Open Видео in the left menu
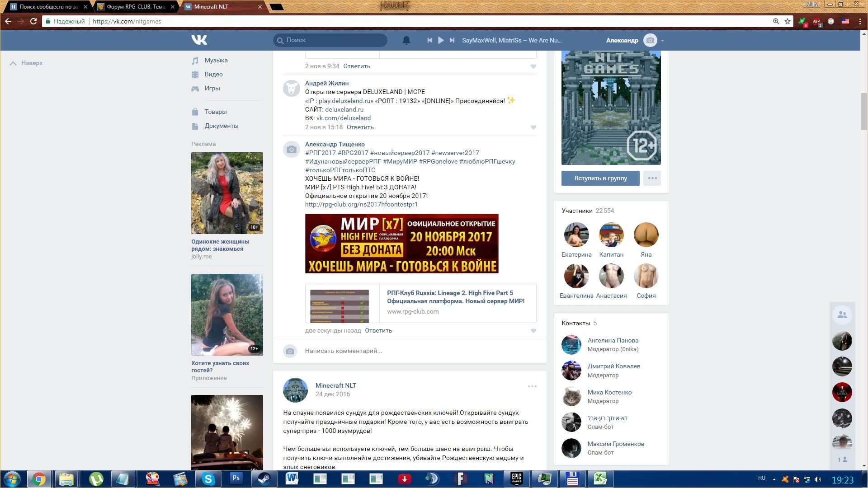 pyautogui.click(x=213, y=75)
